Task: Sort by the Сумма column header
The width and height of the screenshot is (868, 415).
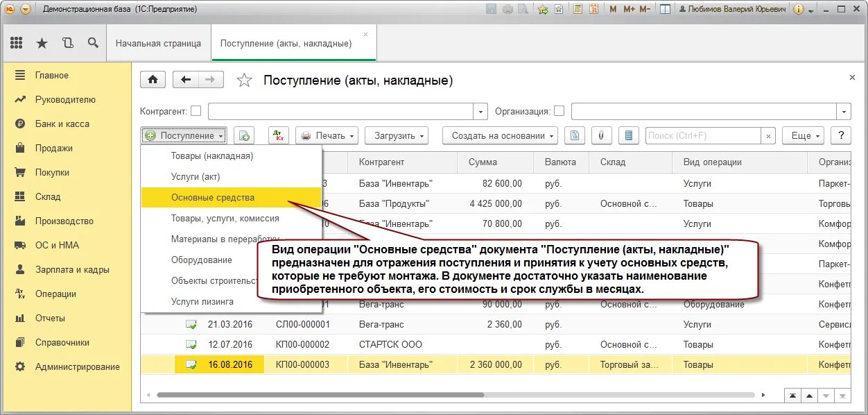Action: tap(496, 162)
